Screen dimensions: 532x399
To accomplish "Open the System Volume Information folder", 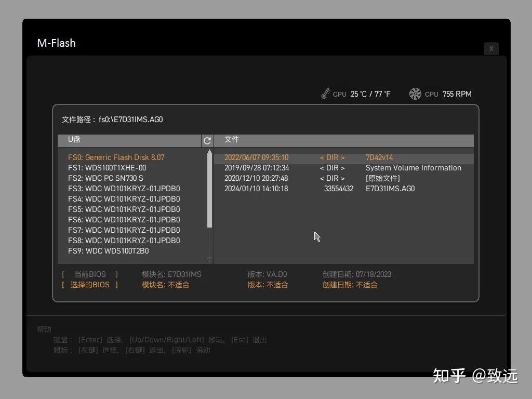I will click(413, 168).
